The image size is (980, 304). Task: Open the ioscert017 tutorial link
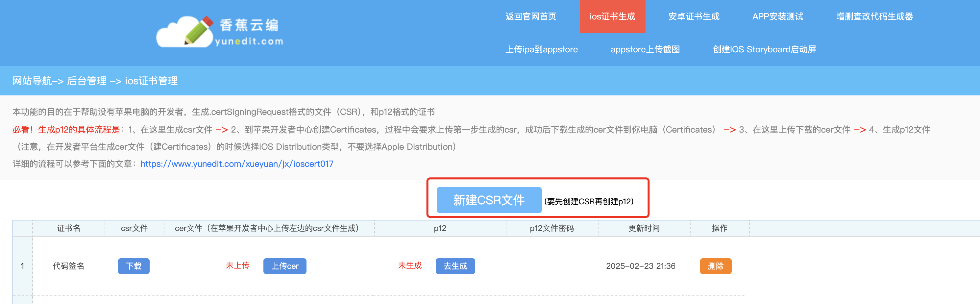237,164
